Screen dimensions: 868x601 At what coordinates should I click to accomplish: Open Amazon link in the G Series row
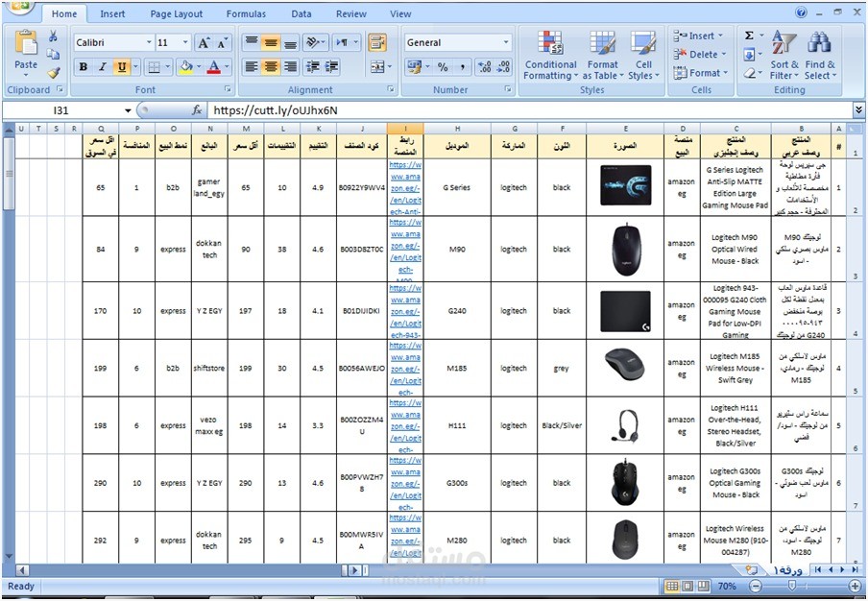click(x=405, y=188)
